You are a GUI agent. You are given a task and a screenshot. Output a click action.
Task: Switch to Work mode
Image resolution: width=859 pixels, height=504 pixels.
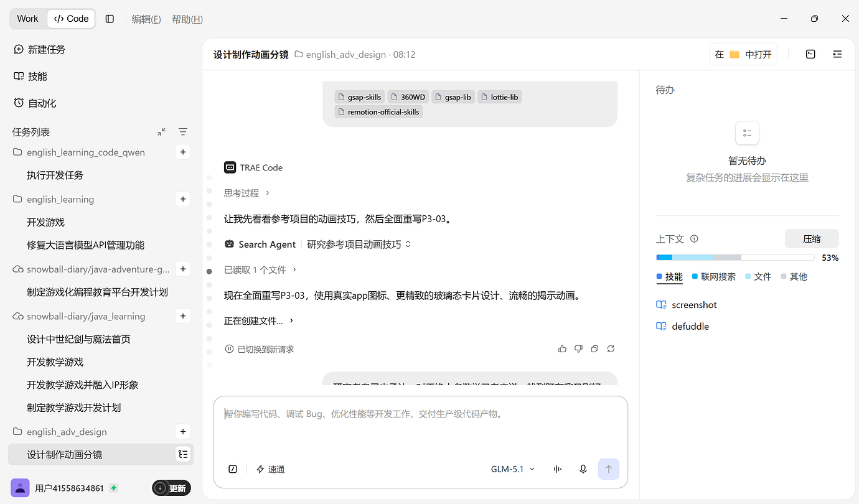[x=27, y=19]
